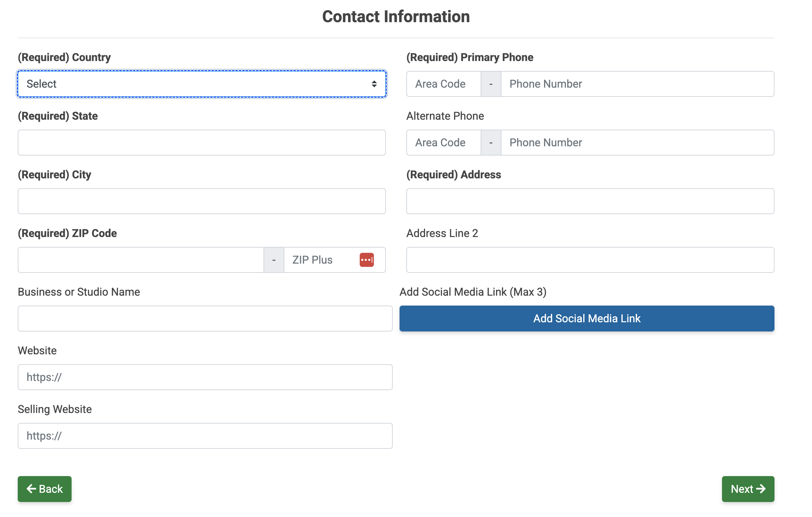The image size is (812, 517).
Task: Focus the Alternate Phone Number field
Action: pos(637,143)
